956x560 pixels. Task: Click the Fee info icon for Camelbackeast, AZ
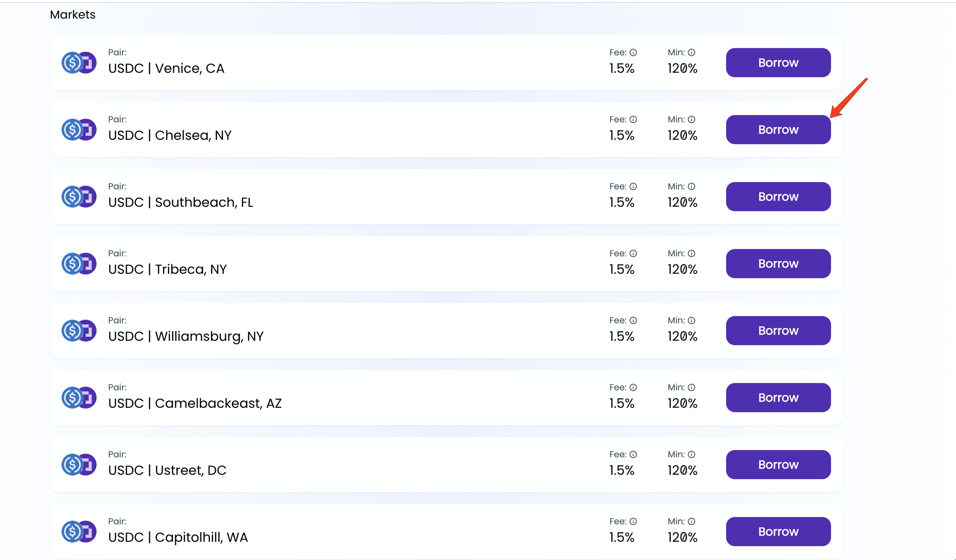click(x=633, y=387)
